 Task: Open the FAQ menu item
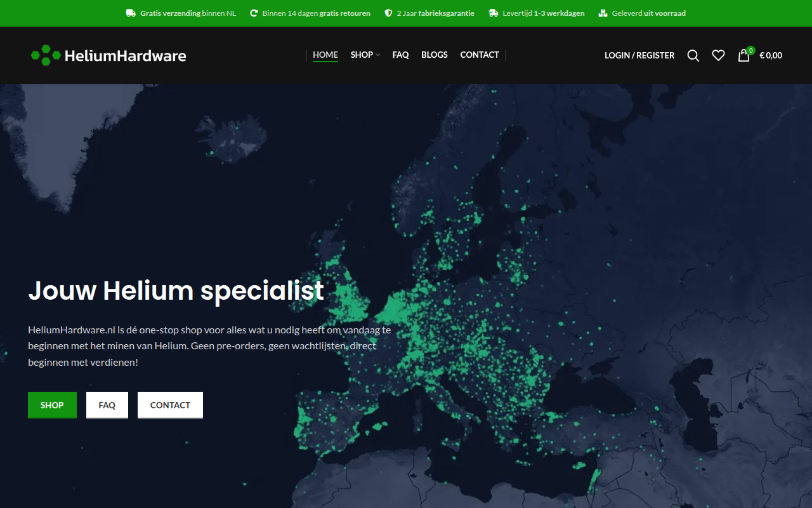click(400, 55)
